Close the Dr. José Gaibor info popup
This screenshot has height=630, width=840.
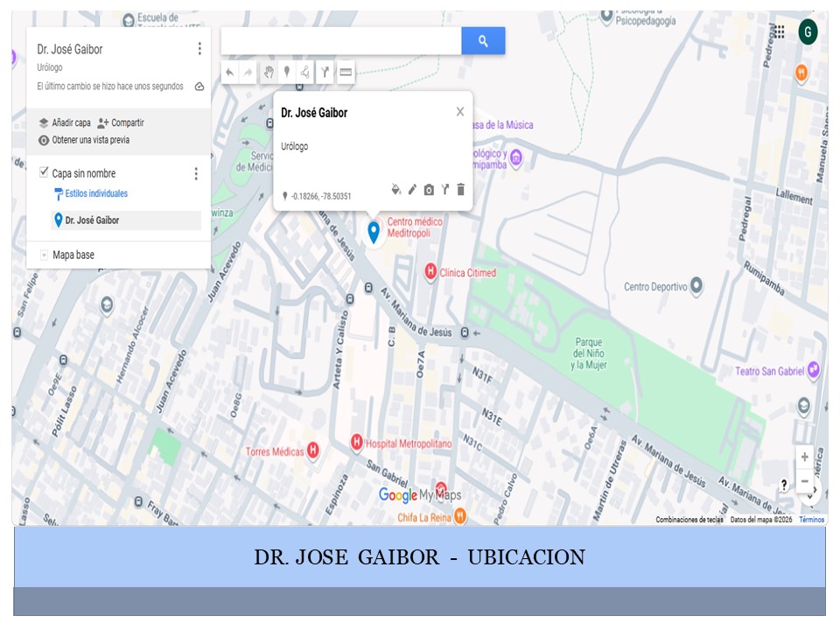click(460, 111)
